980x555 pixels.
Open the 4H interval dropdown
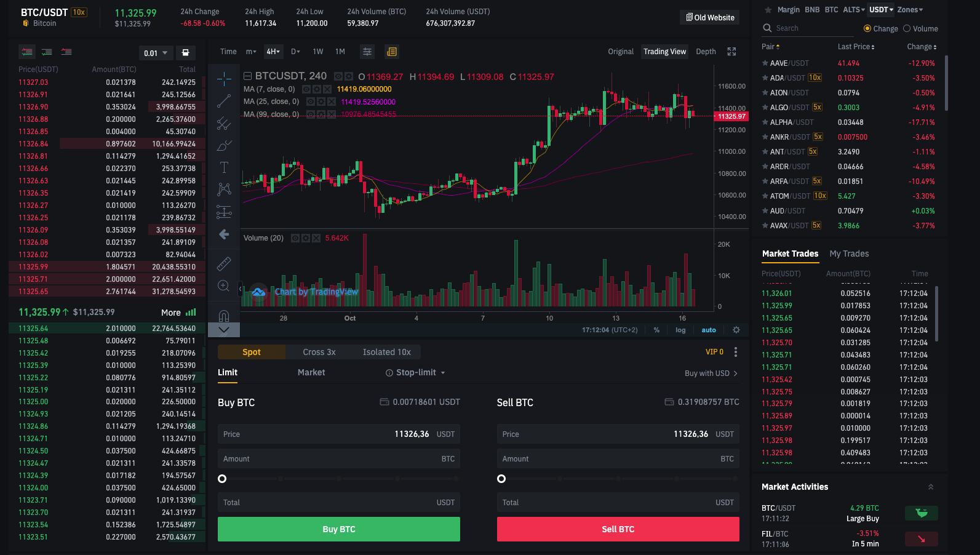click(x=273, y=52)
